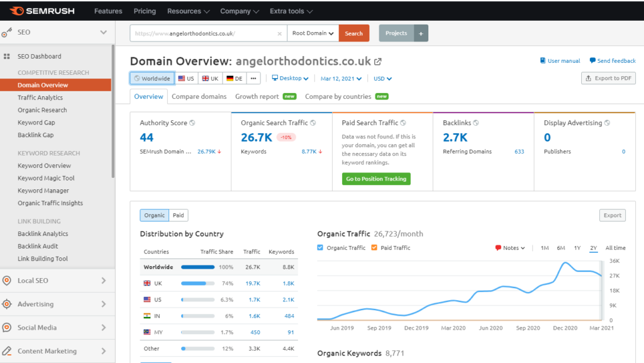Click the red Notes flag icon

pos(498,248)
